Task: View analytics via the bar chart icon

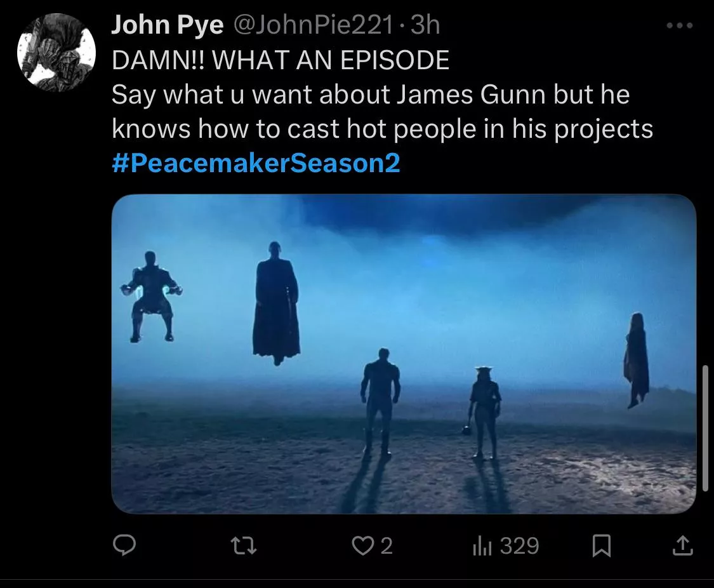Action: pyautogui.click(x=482, y=545)
